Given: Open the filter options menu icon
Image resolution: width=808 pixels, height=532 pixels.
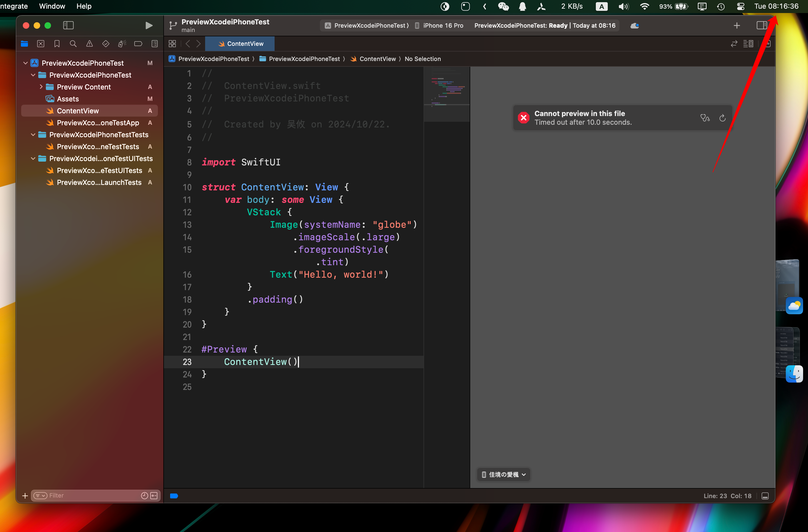Looking at the screenshot, I should (x=40, y=496).
